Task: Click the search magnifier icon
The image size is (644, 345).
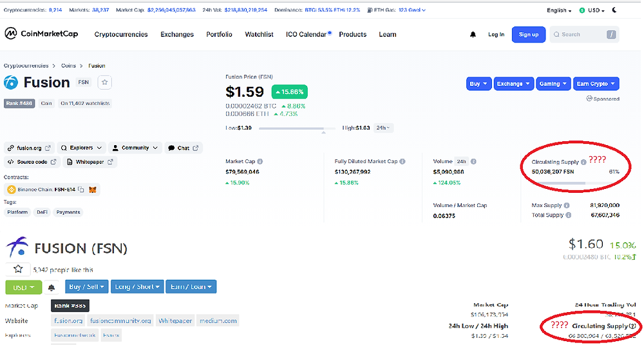Action: (556, 35)
